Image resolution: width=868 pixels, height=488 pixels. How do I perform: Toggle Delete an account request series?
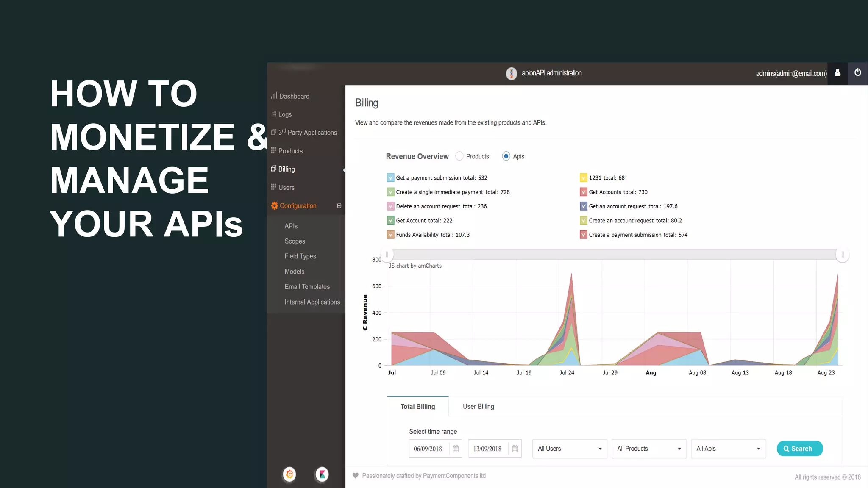click(391, 206)
